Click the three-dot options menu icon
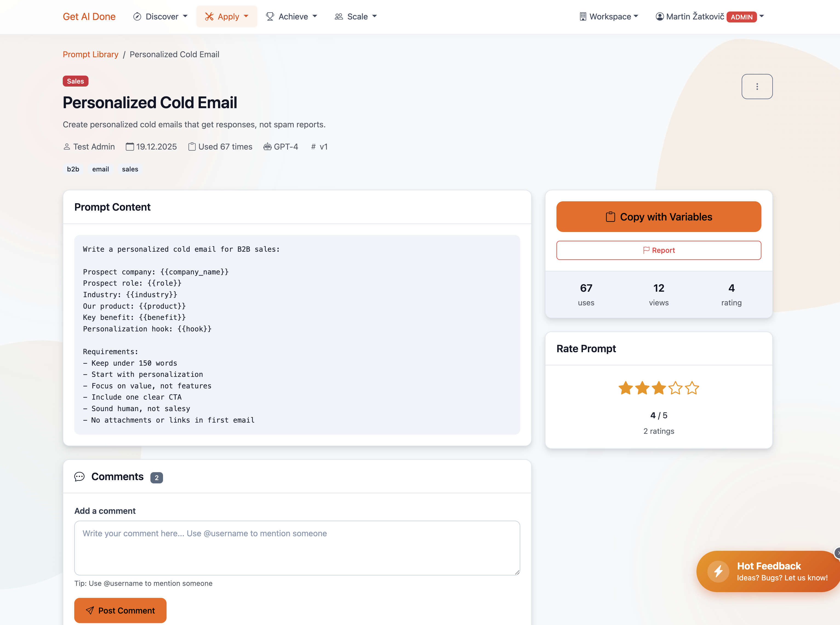The height and width of the screenshot is (625, 840). coord(757,87)
